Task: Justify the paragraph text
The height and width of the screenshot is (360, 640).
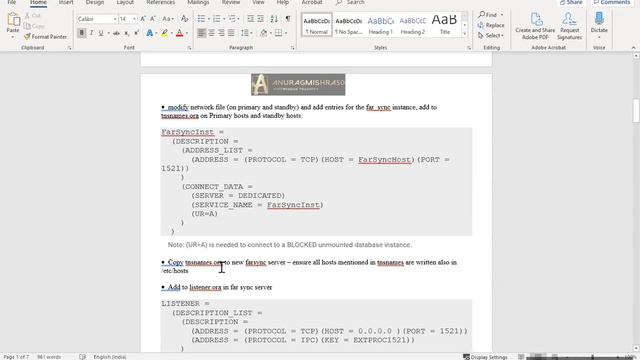Action: coord(231,33)
